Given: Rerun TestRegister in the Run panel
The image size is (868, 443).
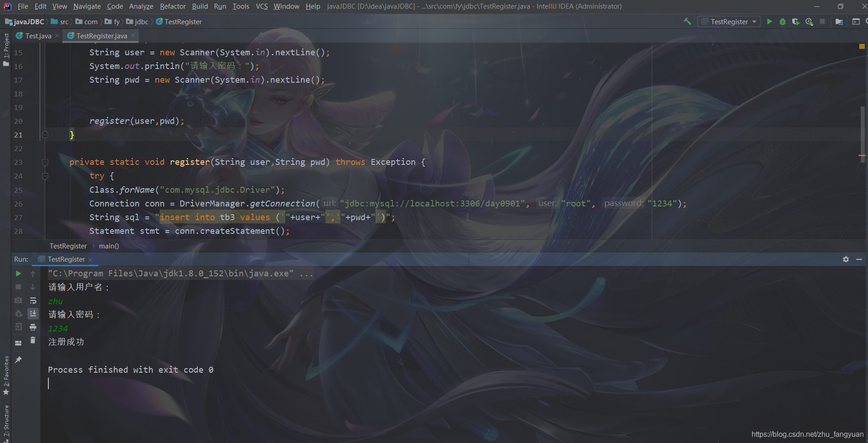Looking at the screenshot, I should tap(18, 274).
